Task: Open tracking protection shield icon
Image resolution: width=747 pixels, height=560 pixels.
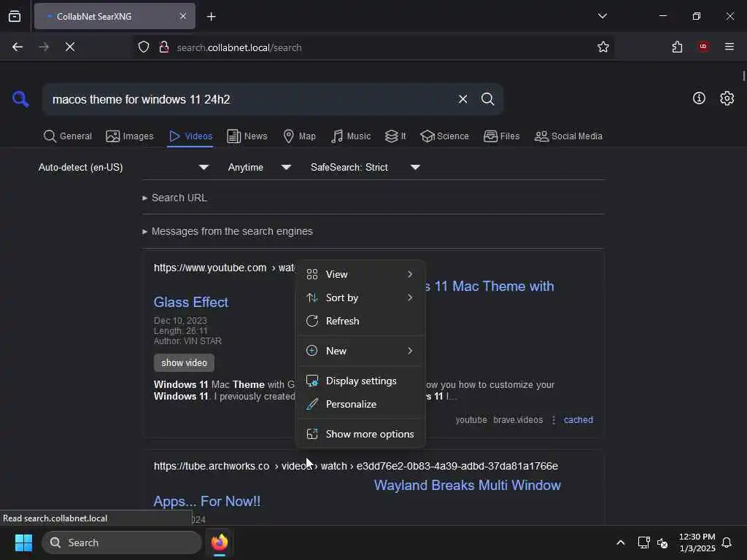Action: 144,47
